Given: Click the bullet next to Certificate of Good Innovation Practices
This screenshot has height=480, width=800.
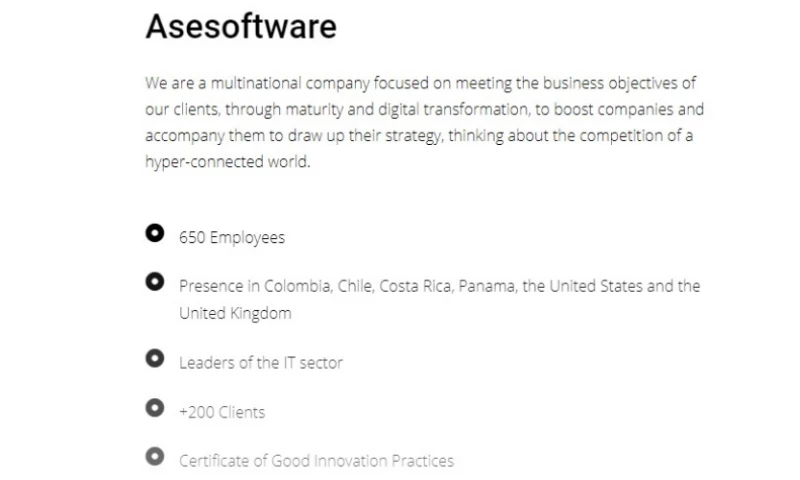Looking at the screenshot, I should click(154, 456).
